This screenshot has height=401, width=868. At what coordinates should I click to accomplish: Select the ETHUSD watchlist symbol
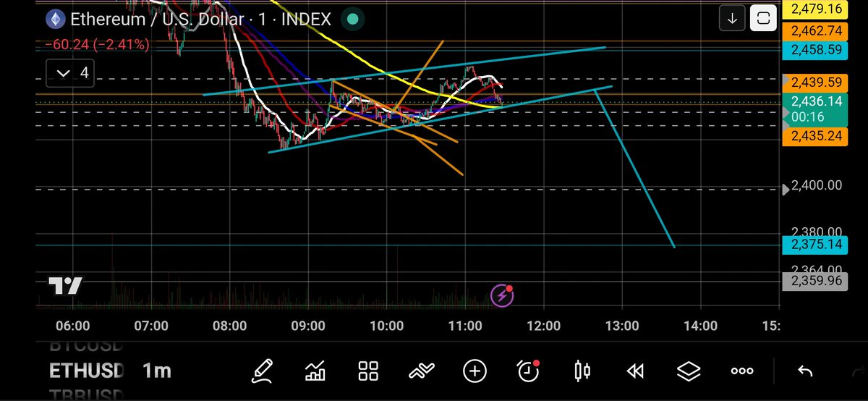(87, 371)
